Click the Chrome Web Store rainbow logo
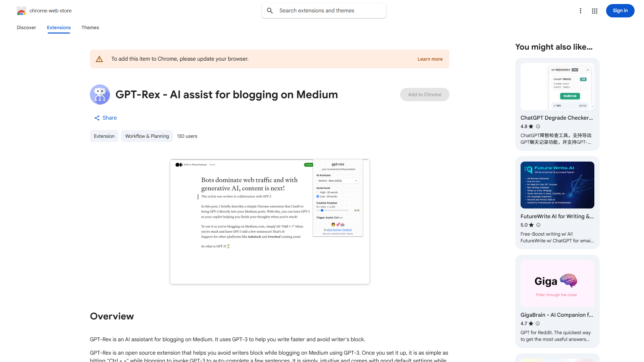 [x=21, y=11]
